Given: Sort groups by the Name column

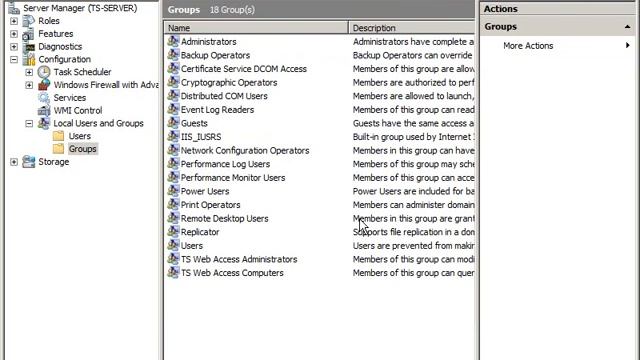Looking at the screenshot, I should [x=256, y=28].
